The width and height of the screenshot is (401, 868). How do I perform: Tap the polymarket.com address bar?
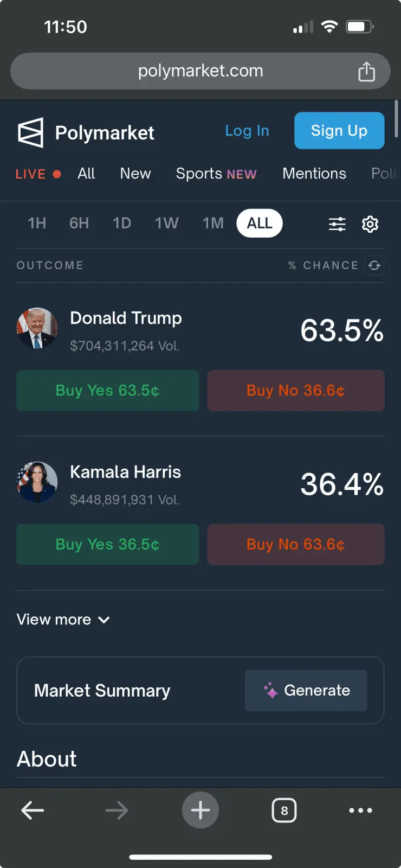point(200,71)
